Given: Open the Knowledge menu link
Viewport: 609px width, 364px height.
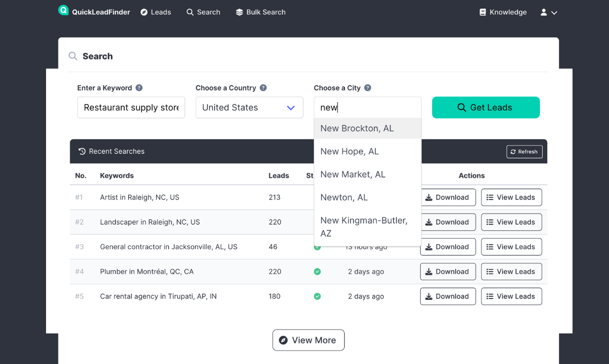Looking at the screenshot, I should point(503,12).
